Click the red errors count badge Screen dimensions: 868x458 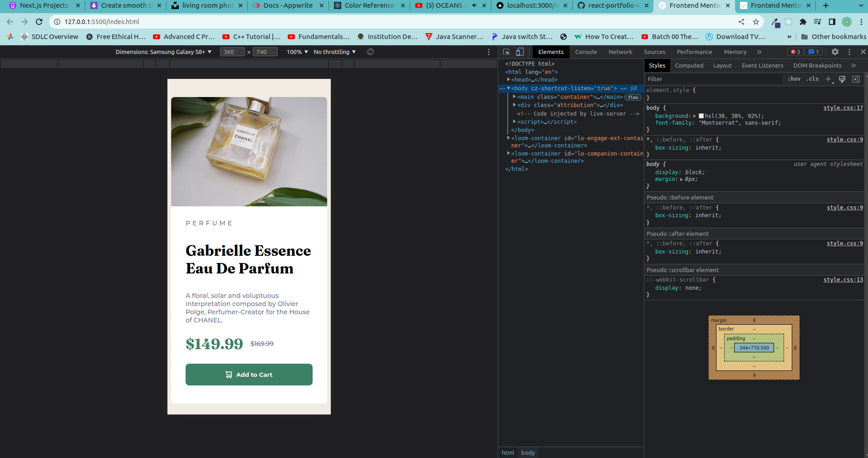click(x=795, y=52)
